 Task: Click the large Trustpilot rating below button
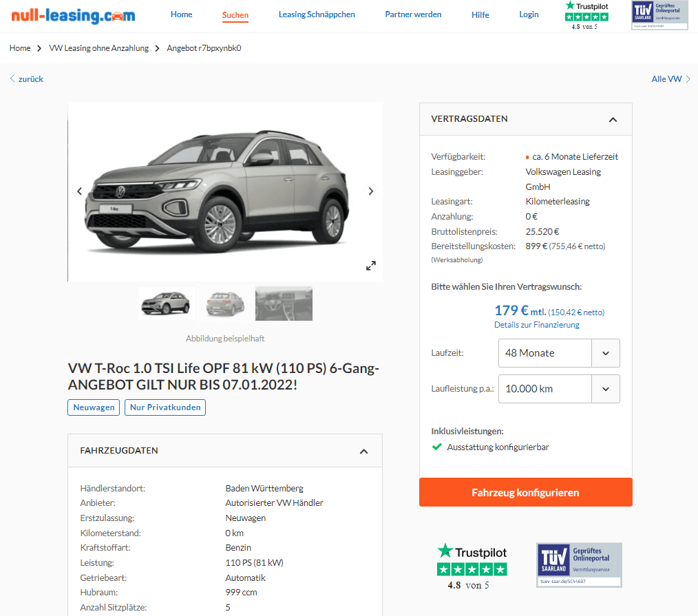click(472, 566)
